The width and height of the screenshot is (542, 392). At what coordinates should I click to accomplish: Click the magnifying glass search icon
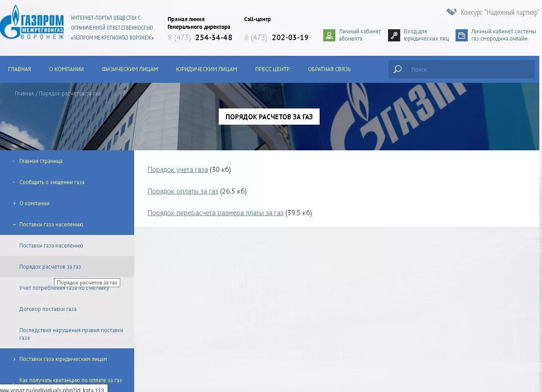[397, 69]
